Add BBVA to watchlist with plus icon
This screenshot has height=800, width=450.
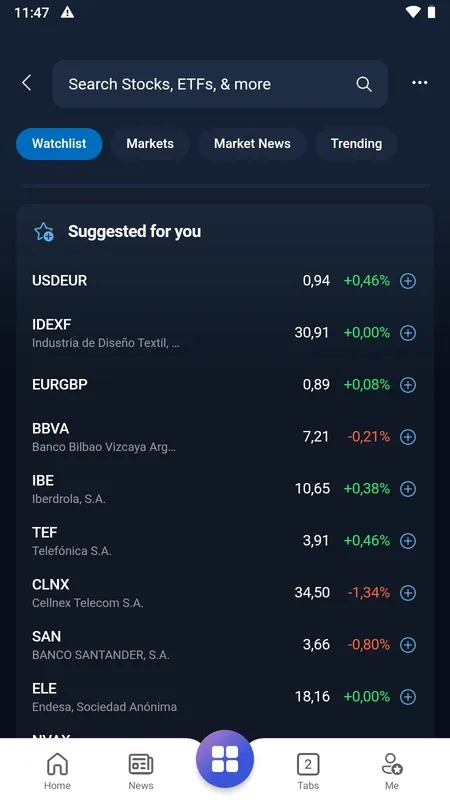[408, 437]
